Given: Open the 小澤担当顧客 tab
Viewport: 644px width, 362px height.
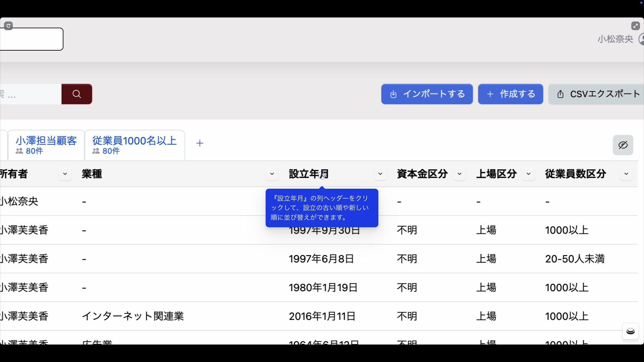Looking at the screenshot, I should (46, 145).
